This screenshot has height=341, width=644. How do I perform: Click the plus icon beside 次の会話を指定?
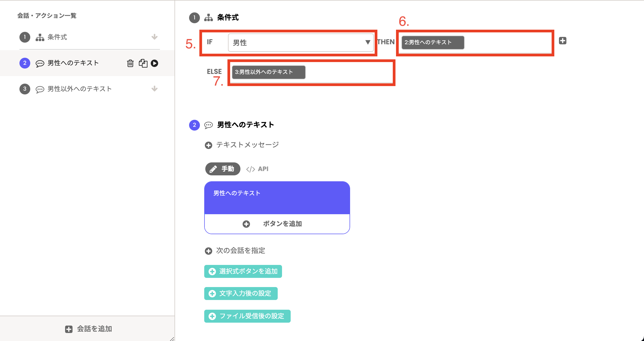[209, 251]
